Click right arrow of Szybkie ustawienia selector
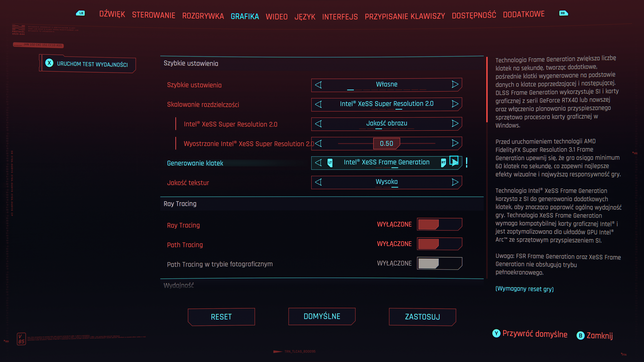 click(455, 84)
